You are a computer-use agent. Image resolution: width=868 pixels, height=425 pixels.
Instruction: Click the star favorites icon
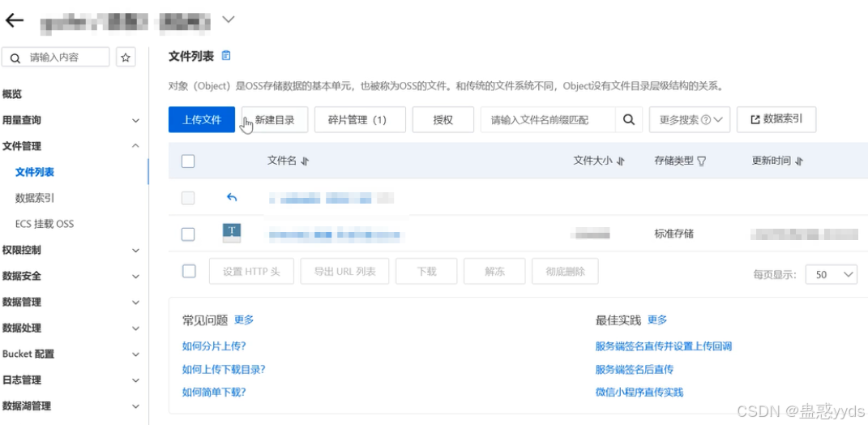pos(126,57)
